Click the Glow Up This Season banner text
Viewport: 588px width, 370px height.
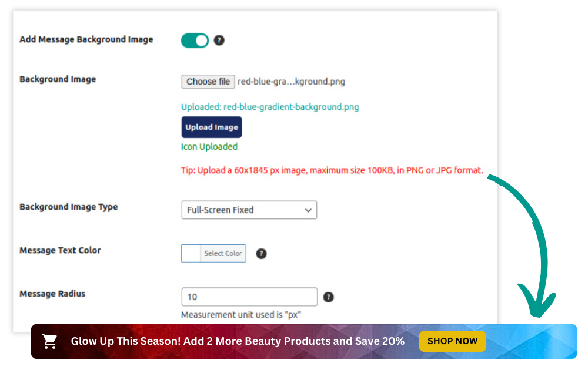238,341
